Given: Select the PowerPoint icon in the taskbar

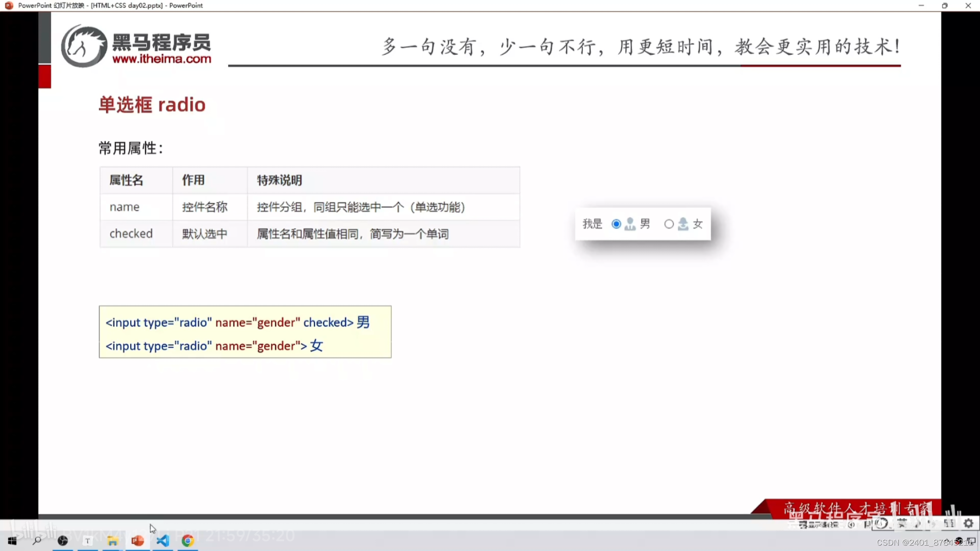Looking at the screenshot, I should click(x=137, y=541).
